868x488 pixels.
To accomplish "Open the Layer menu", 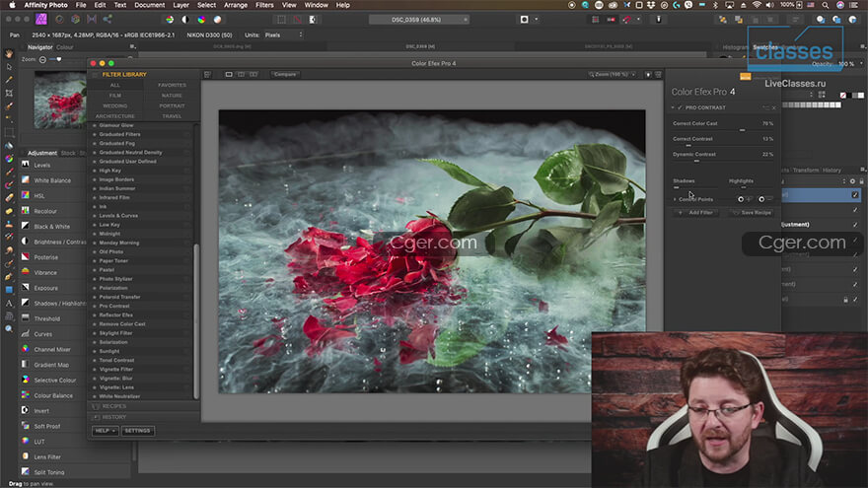I will (181, 5).
